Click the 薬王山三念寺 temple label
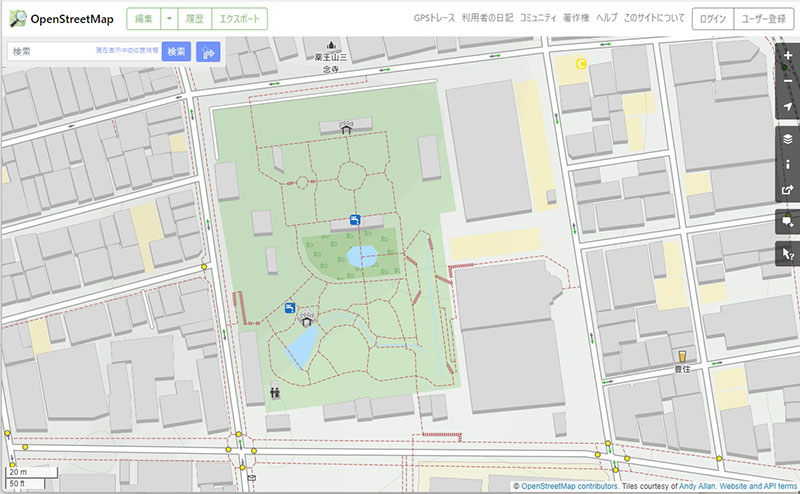This screenshot has width=800, height=494. (331, 63)
